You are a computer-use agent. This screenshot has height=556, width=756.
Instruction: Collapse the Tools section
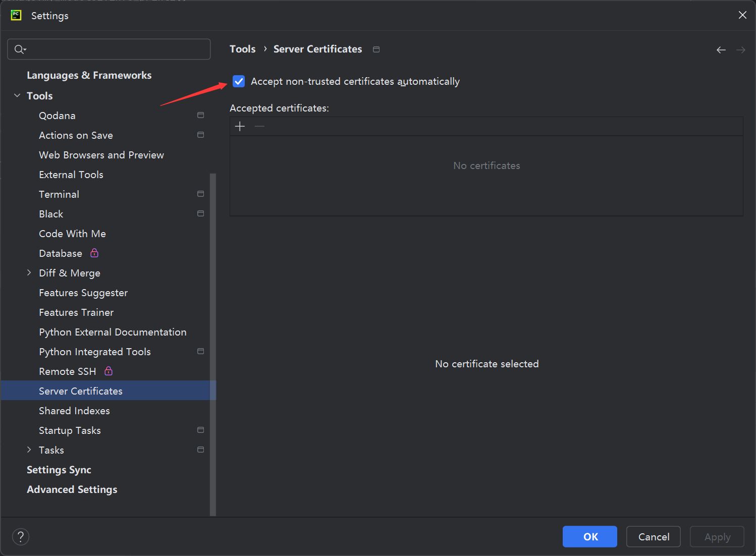17,96
